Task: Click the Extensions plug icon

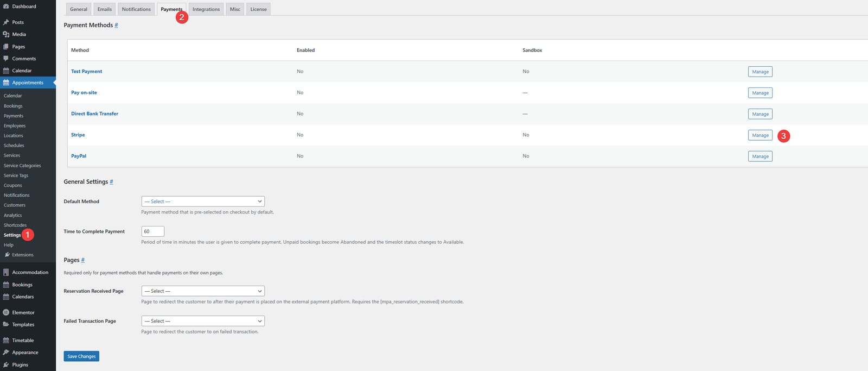Action: [7, 255]
